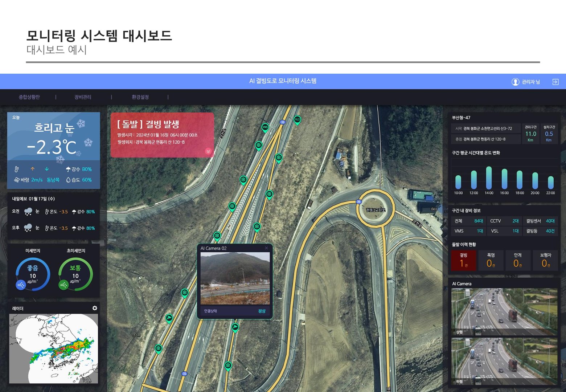The width and height of the screenshot is (566, 392).
Task: Click the 10:00 bar in the temperature chart
Action: [x=458, y=182]
